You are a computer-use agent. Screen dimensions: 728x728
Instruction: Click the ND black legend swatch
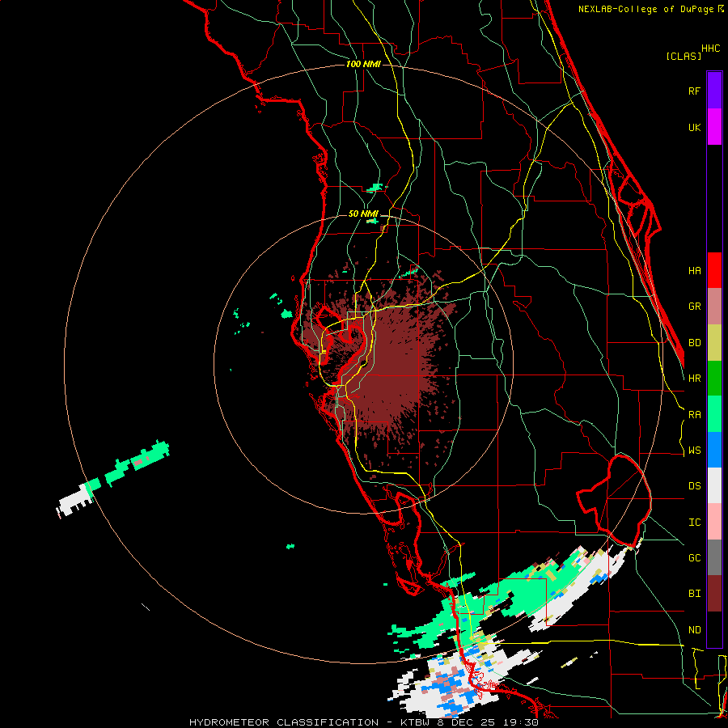click(714, 629)
